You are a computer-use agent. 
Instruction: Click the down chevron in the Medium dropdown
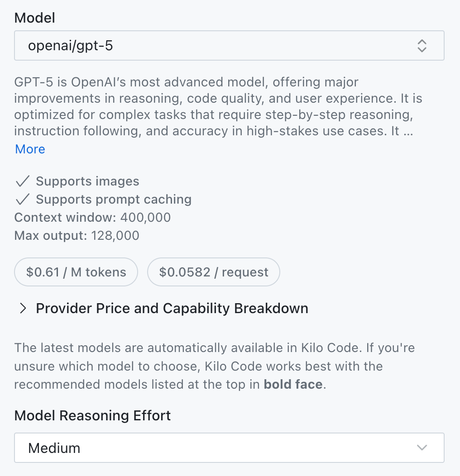point(422,448)
